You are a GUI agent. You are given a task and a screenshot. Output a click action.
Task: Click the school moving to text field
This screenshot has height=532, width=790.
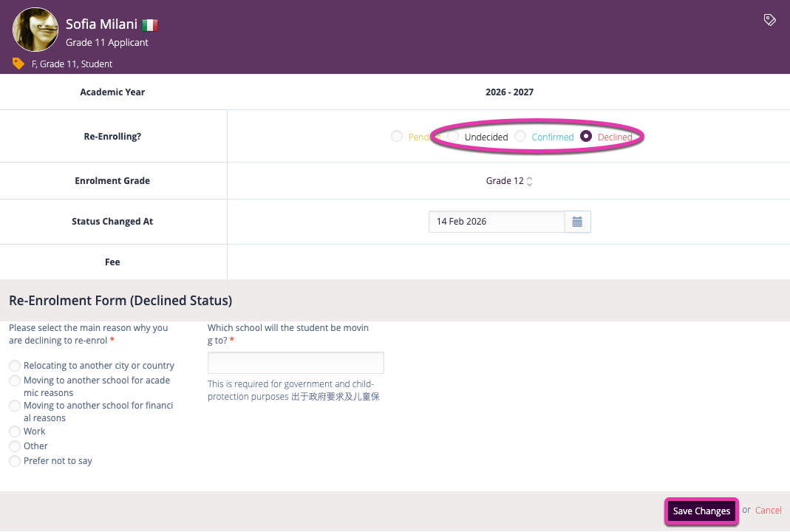(x=296, y=363)
